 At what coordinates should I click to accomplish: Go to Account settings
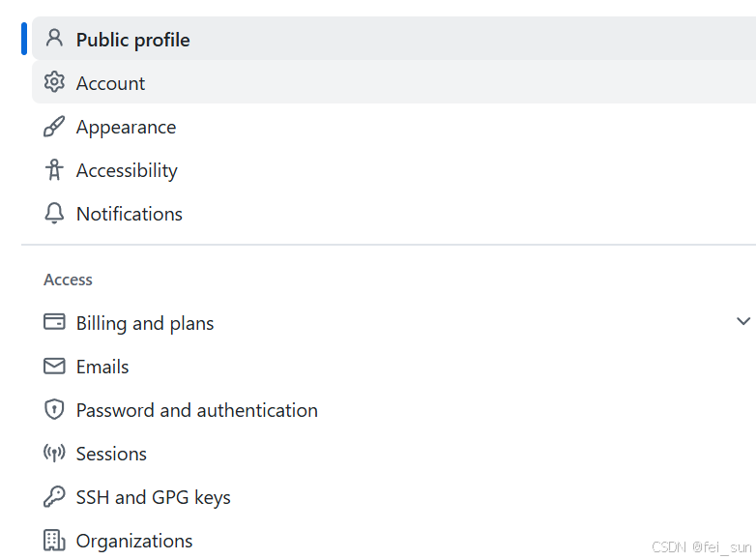110,83
